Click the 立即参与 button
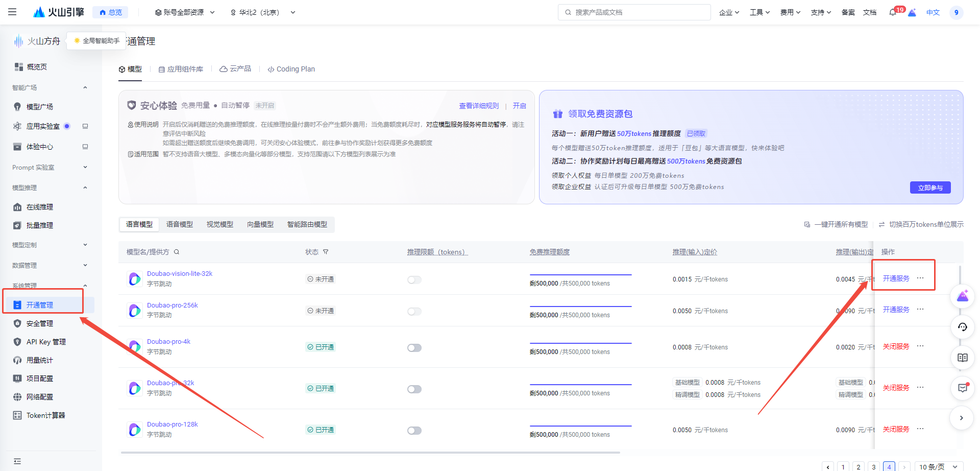This screenshot has width=980, height=471. point(930,187)
